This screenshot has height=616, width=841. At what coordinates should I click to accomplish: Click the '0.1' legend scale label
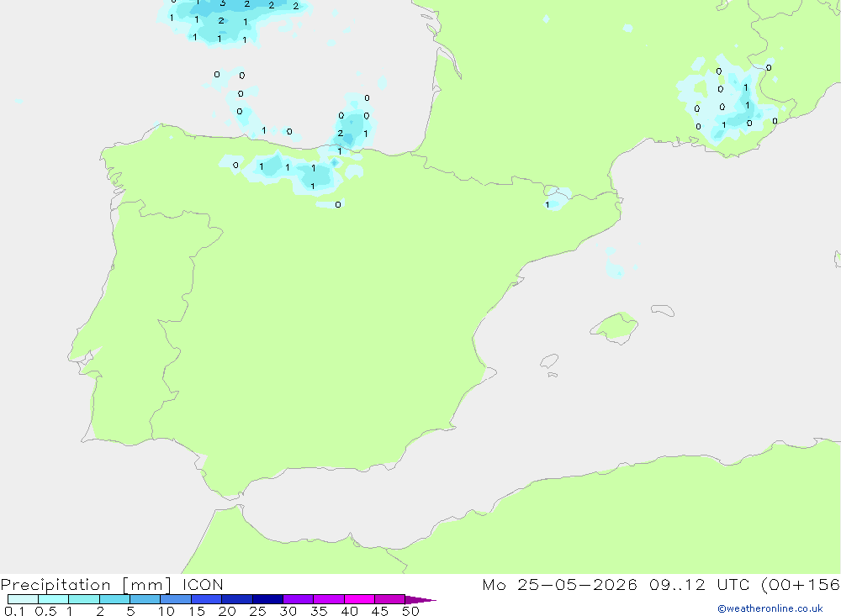click(x=14, y=611)
